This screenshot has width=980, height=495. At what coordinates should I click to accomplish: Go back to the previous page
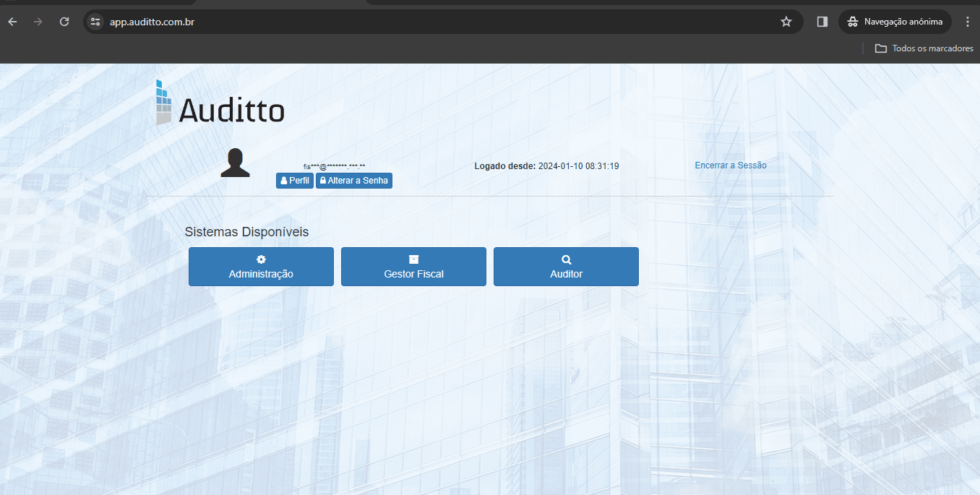point(12,22)
